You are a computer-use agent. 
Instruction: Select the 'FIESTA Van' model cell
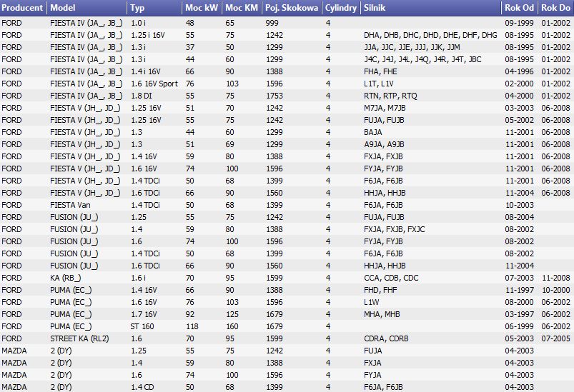coord(70,205)
